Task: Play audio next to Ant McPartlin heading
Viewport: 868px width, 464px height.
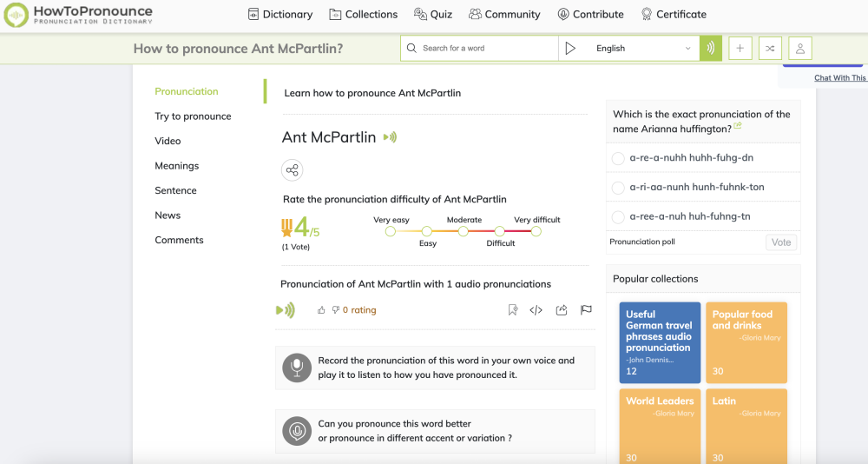Action: (x=391, y=137)
